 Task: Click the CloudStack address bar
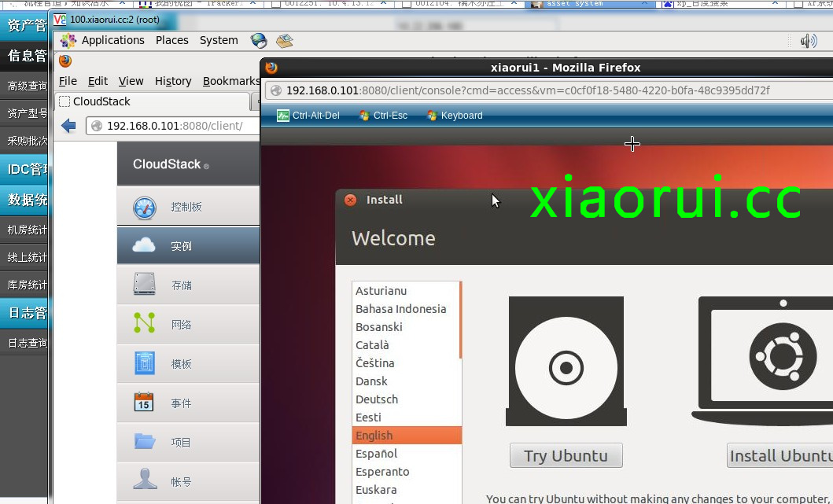pyautogui.click(x=172, y=126)
